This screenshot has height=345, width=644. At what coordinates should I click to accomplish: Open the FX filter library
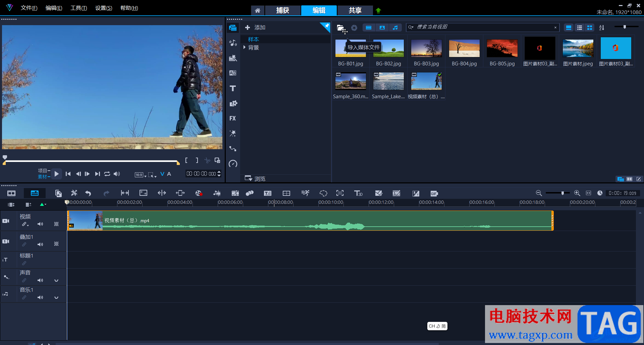pos(233,118)
